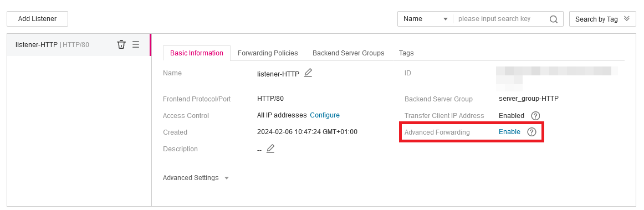
Task: Click the Configure access control link
Action: 325,115
